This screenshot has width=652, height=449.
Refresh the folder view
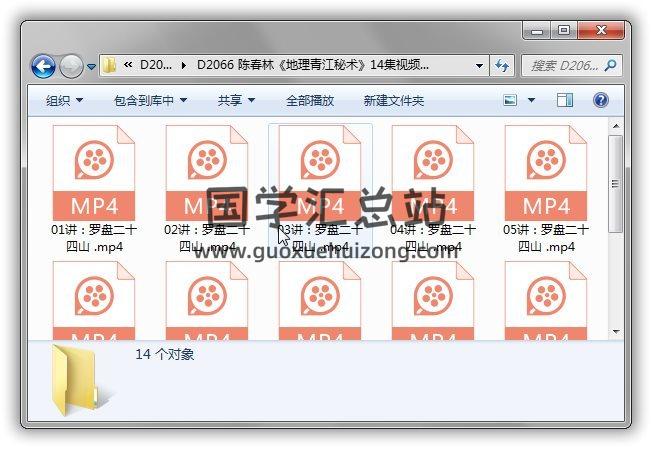(x=502, y=66)
